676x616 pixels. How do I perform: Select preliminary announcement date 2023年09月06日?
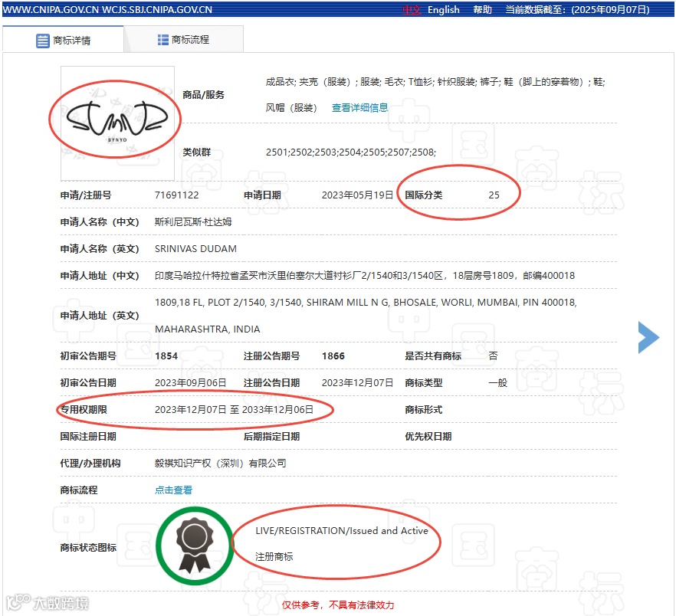pos(191,383)
